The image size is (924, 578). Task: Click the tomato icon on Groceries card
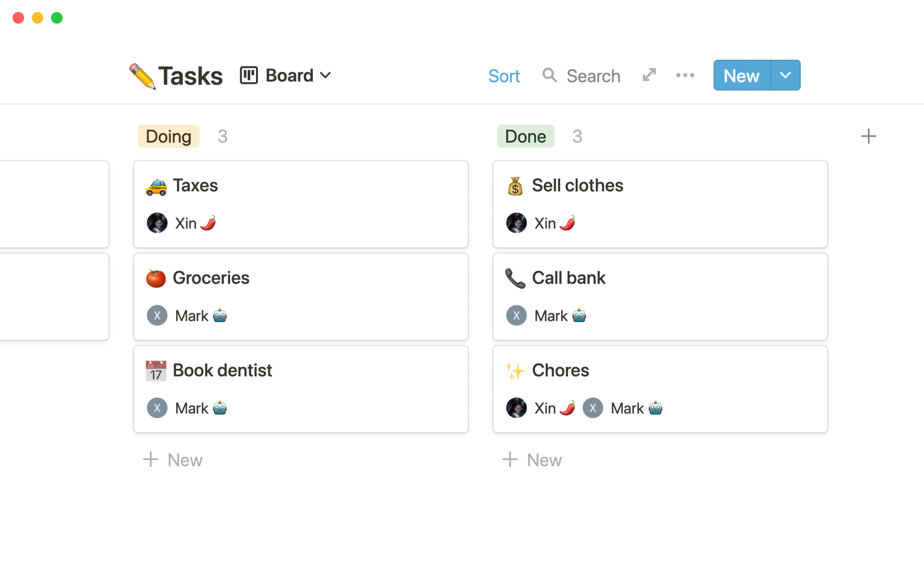(x=156, y=278)
